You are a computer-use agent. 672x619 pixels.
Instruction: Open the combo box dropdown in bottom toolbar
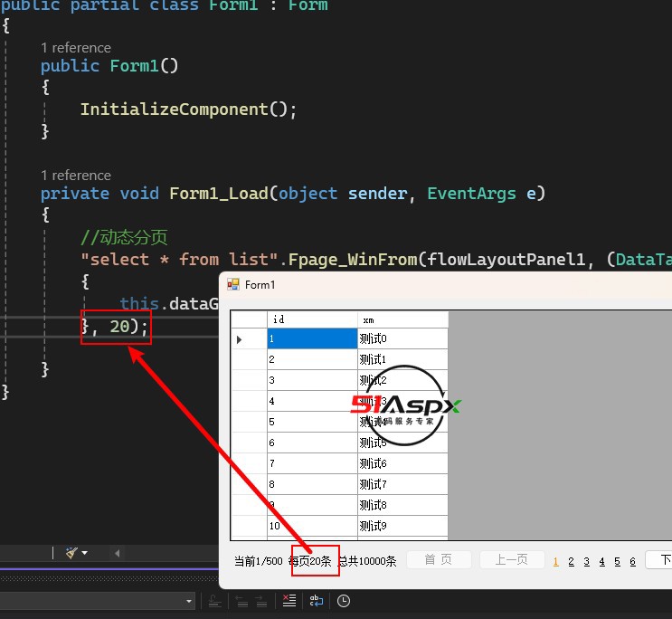189,601
